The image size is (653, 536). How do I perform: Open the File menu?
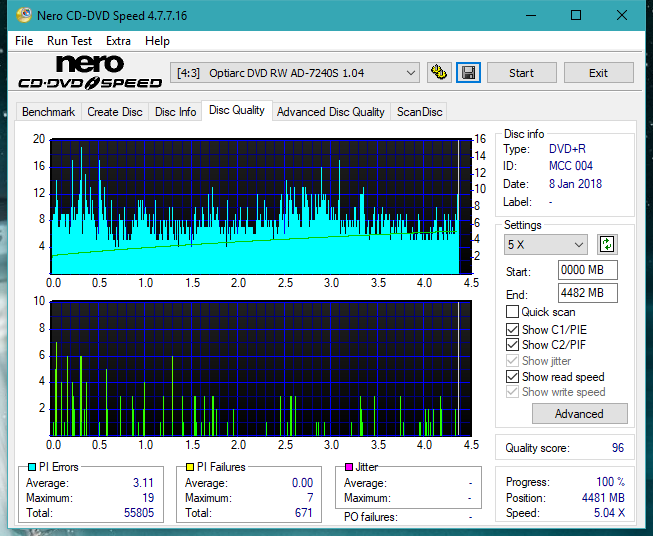tap(24, 41)
